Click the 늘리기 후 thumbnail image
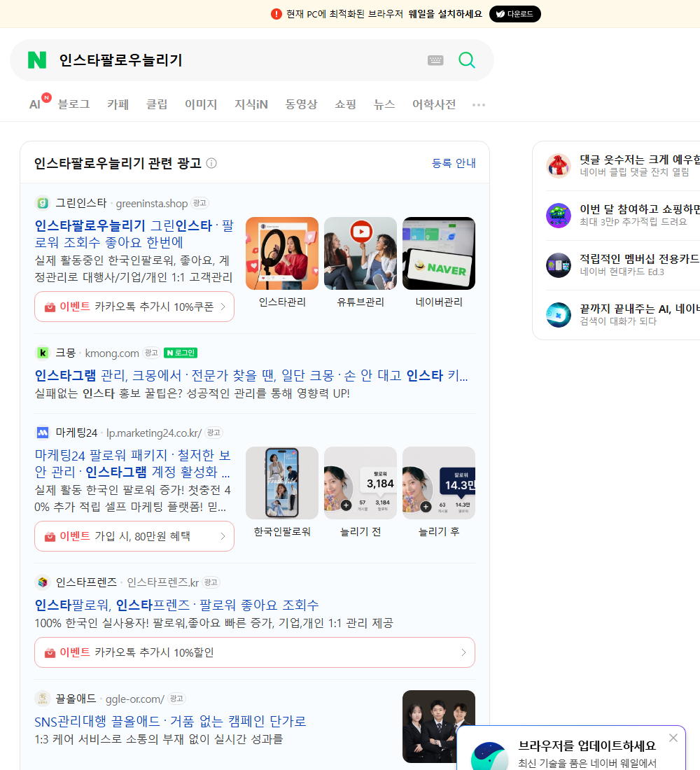This screenshot has height=770, width=700. pyautogui.click(x=439, y=483)
